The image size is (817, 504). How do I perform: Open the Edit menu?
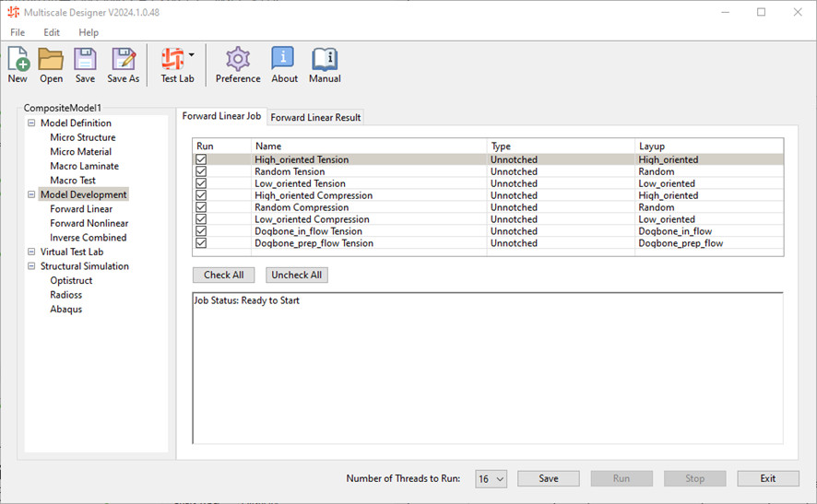(52, 32)
